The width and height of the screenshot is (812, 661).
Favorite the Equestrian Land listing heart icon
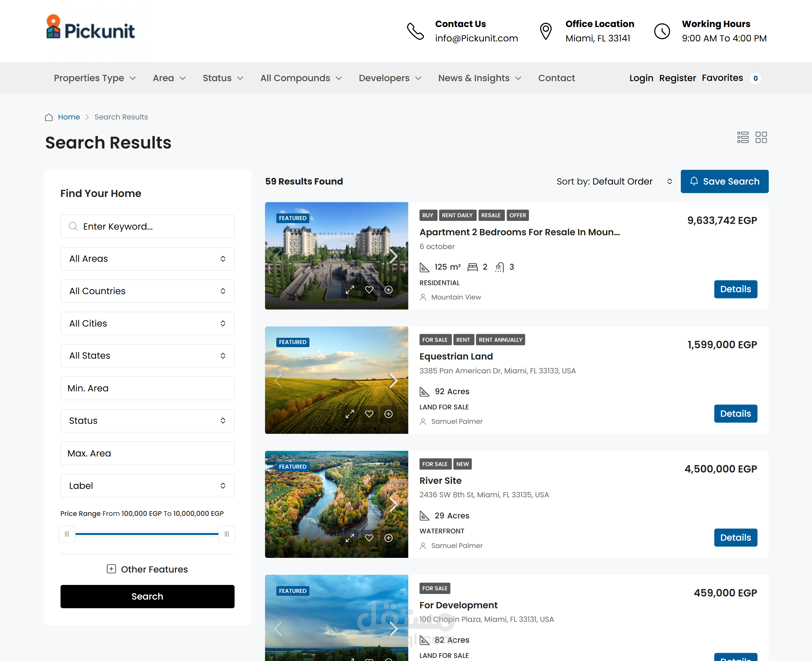[x=369, y=414]
